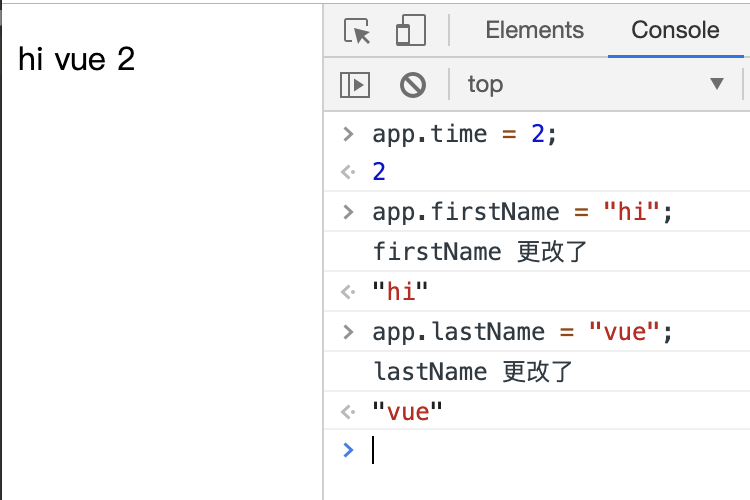This screenshot has height=500, width=750.
Task: Click the "vue" return value output
Action: (x=407, y=411)
